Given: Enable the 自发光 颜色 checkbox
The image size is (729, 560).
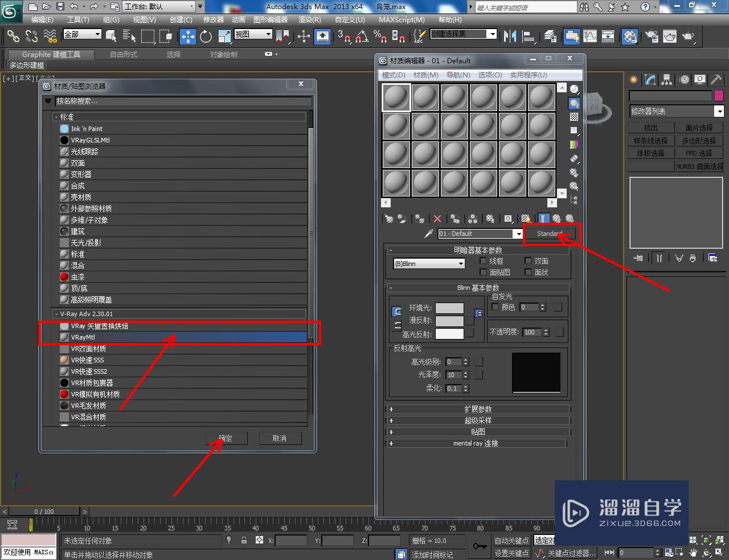Looking at the screenshot, I should pos(495,307).
